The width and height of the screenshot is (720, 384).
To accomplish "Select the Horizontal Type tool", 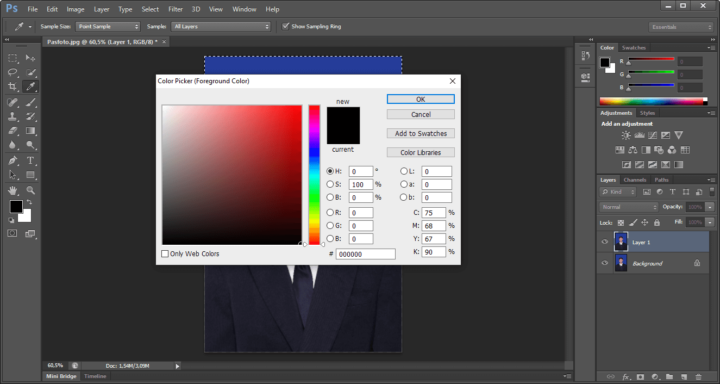I will tap(30, 161).
